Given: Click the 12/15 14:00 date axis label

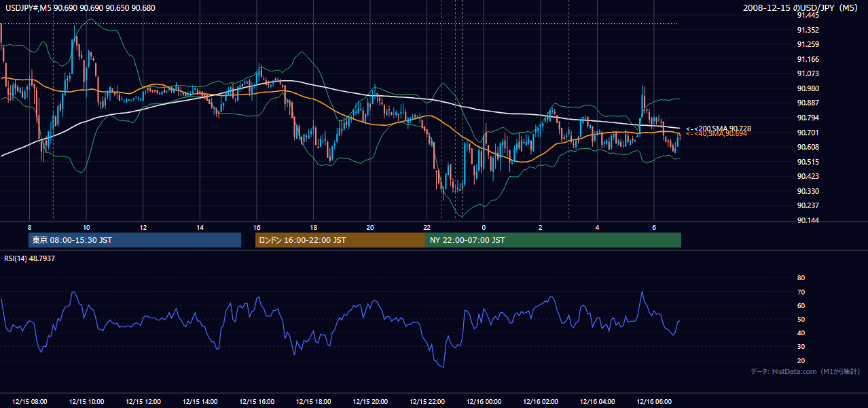Looking at the screenshot, I should click(200, 402).
